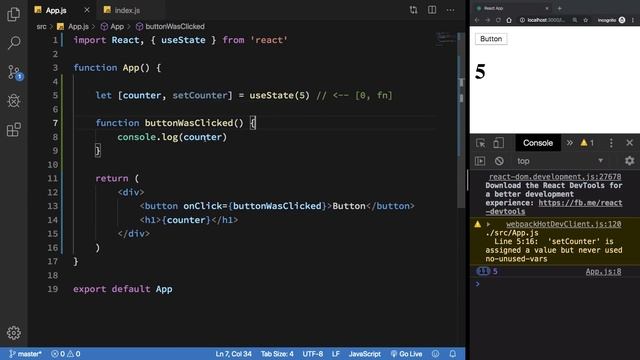Close the DevTools panel
Viewport: 640px width, 360px height.
click(629, 143)
